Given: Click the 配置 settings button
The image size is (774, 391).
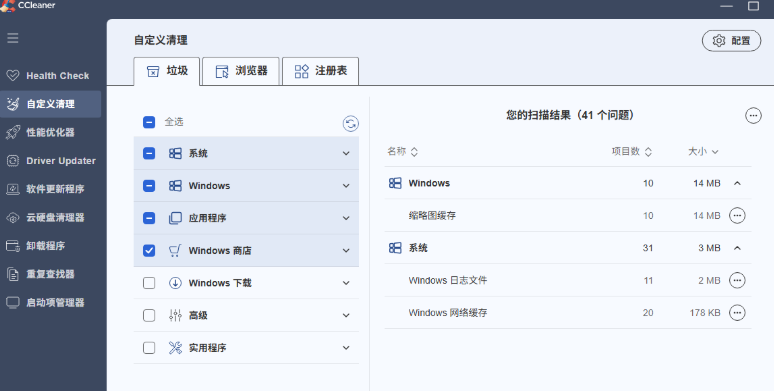Looking at the screenshot, I should pyautogui.click(x=731, y=41).
